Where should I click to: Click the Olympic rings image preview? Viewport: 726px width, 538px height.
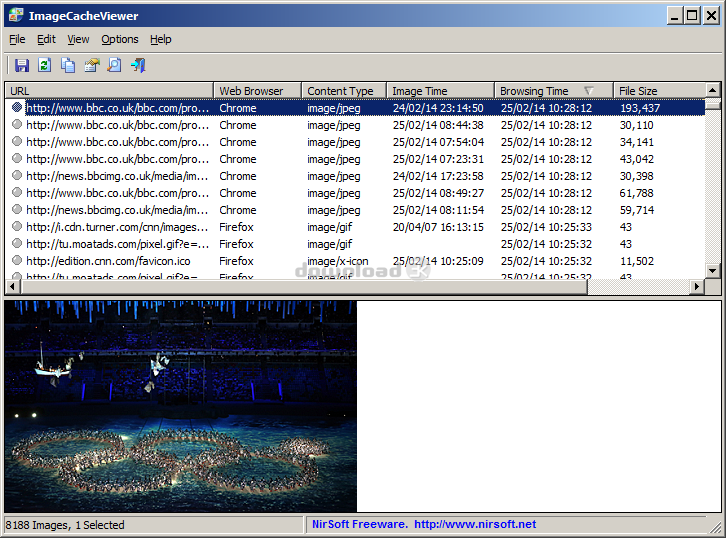coord(181,407)
